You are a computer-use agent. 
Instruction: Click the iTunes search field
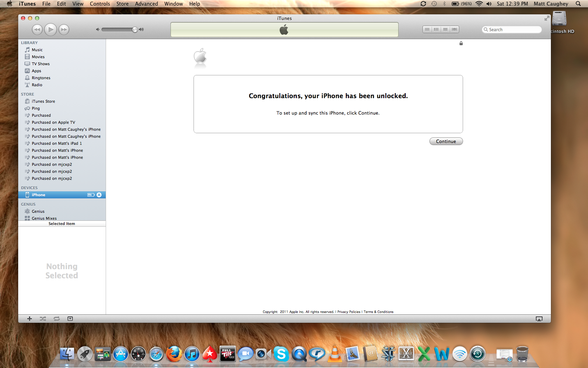512,29
